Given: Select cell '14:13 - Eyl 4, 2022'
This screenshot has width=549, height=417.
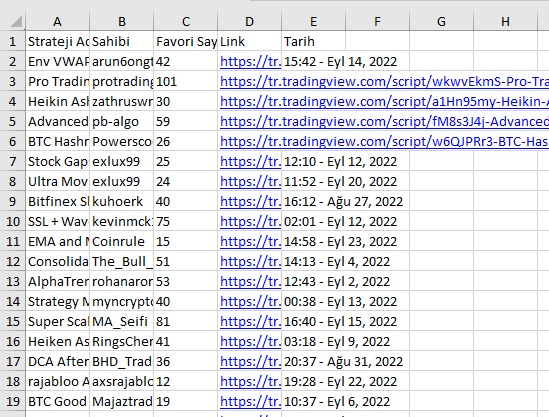Looking at the screenshot, I should point(337,262).
